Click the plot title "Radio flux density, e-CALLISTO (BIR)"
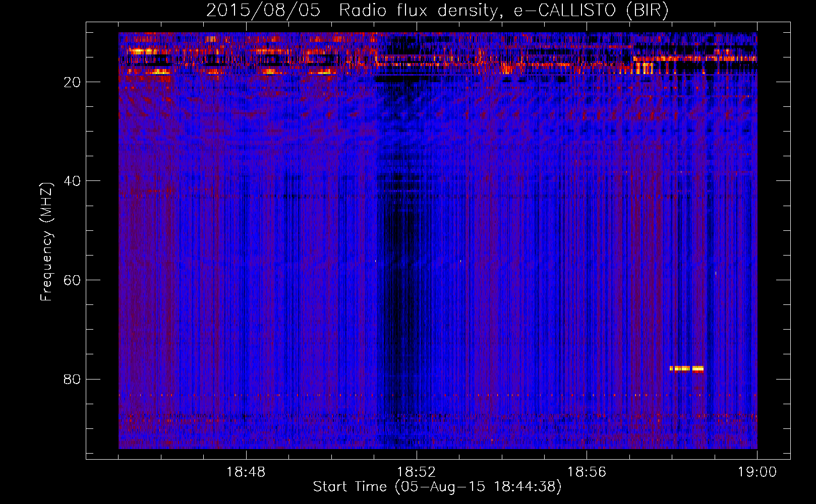The height and width of the screenshot is (504, 816). tap(503, 11)
